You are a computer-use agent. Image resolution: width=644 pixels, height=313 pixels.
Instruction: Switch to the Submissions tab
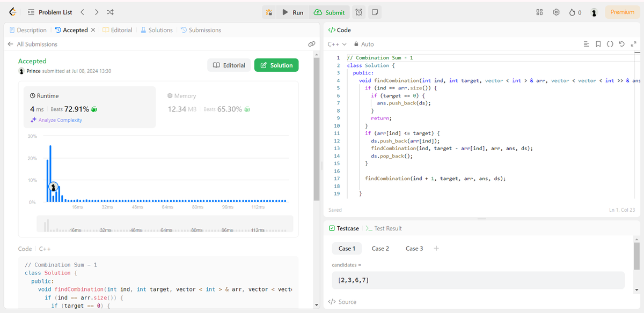[x=201, y=30]
